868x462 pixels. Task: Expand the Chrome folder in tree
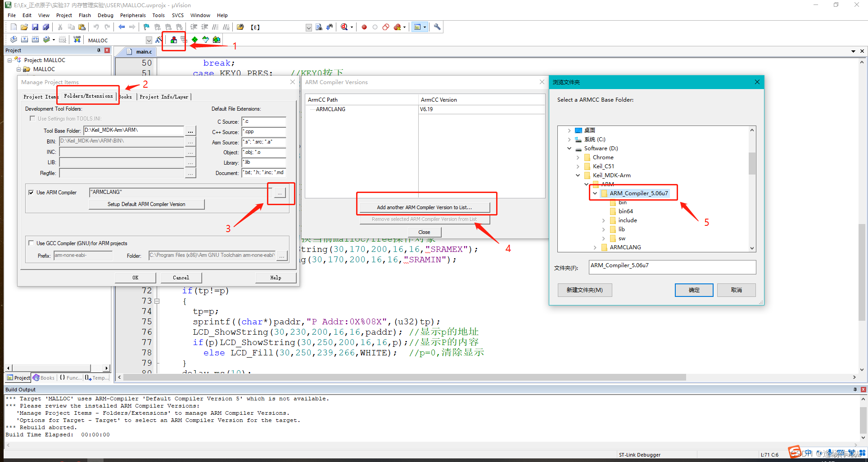[x=578, y=157]
